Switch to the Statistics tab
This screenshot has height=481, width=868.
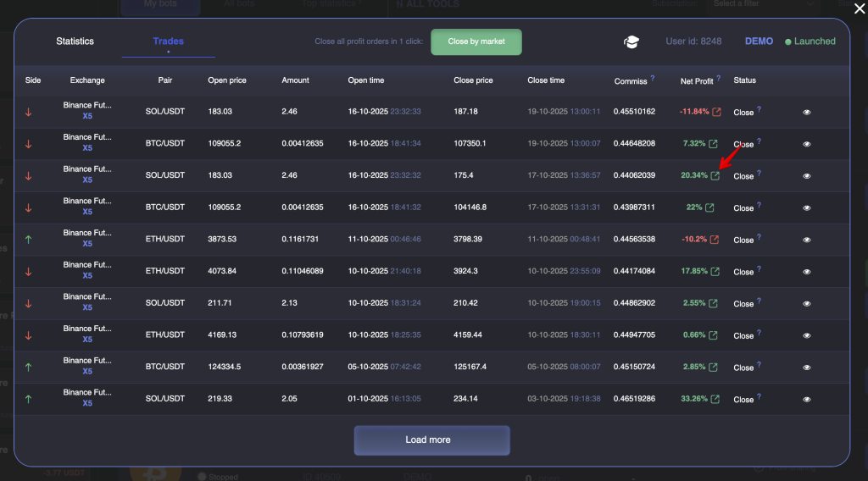(75, 41)
